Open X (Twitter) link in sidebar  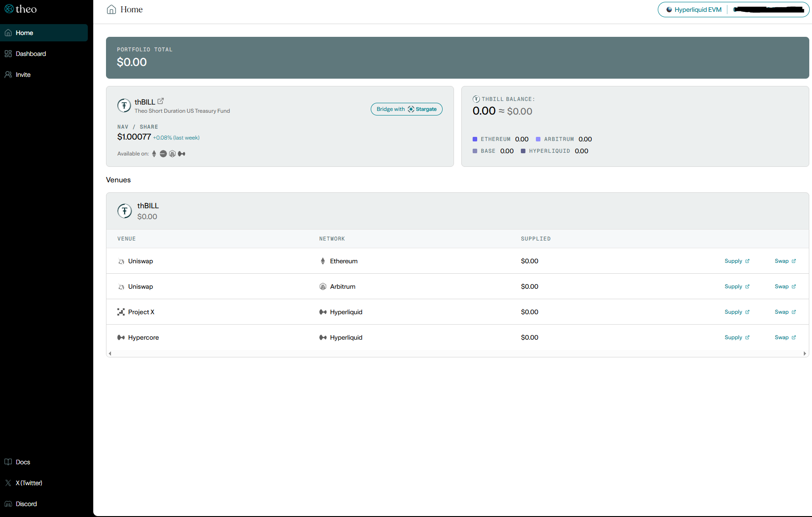click(44, 483)
